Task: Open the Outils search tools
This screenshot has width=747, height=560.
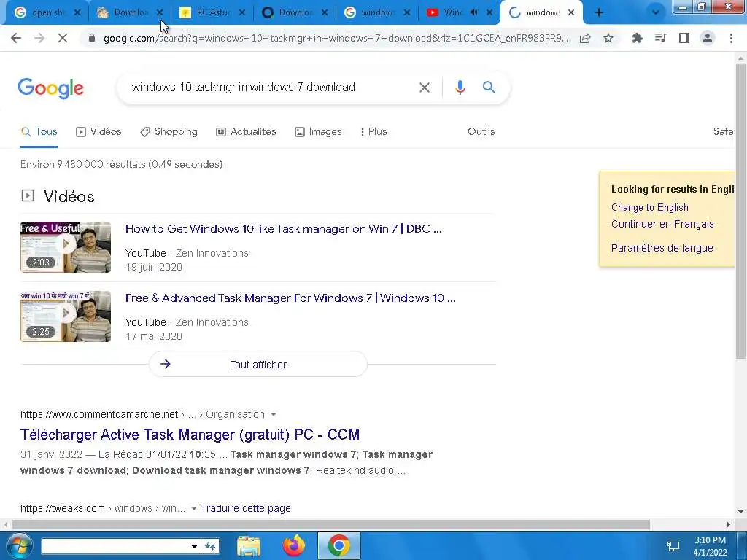Action: pos(481,131)
